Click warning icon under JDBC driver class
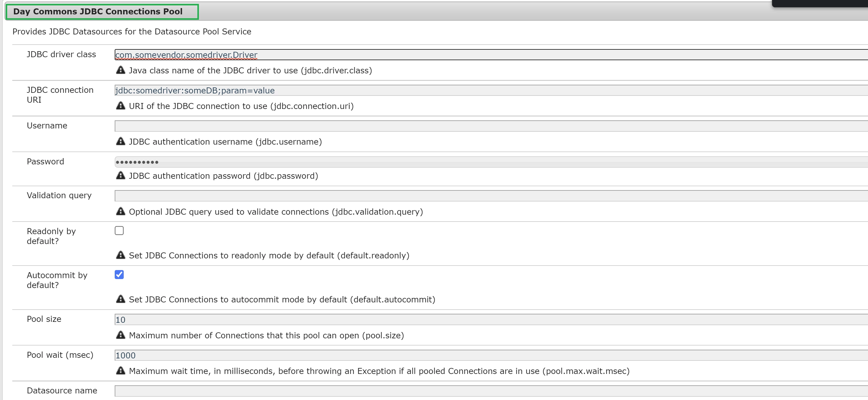Screen dimensions: 868x400 pos(120,70)
